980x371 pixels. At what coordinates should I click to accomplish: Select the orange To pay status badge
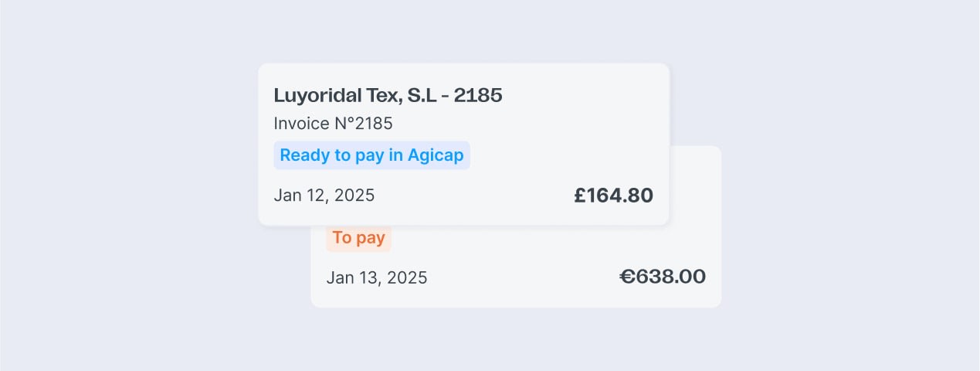click(358, 238)
